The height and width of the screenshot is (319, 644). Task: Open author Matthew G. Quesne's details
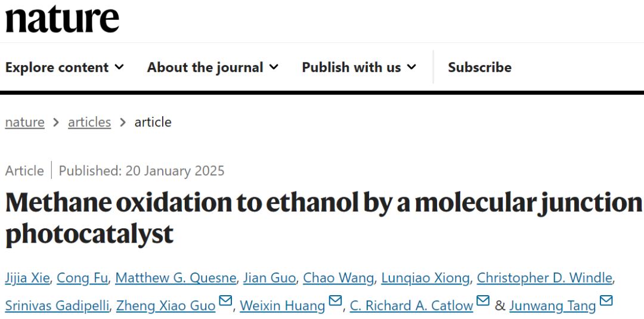(x=175, y=278)
